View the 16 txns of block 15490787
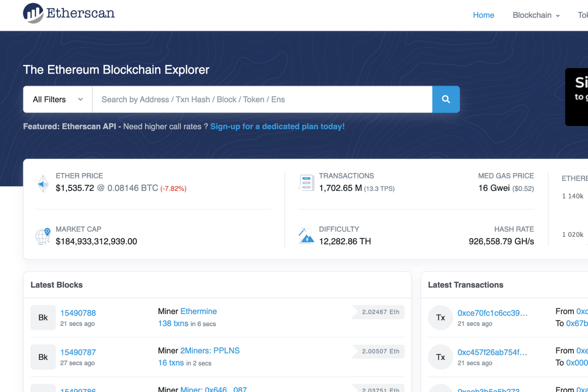Viewport: 588px width, 392px height. [171, 363]
